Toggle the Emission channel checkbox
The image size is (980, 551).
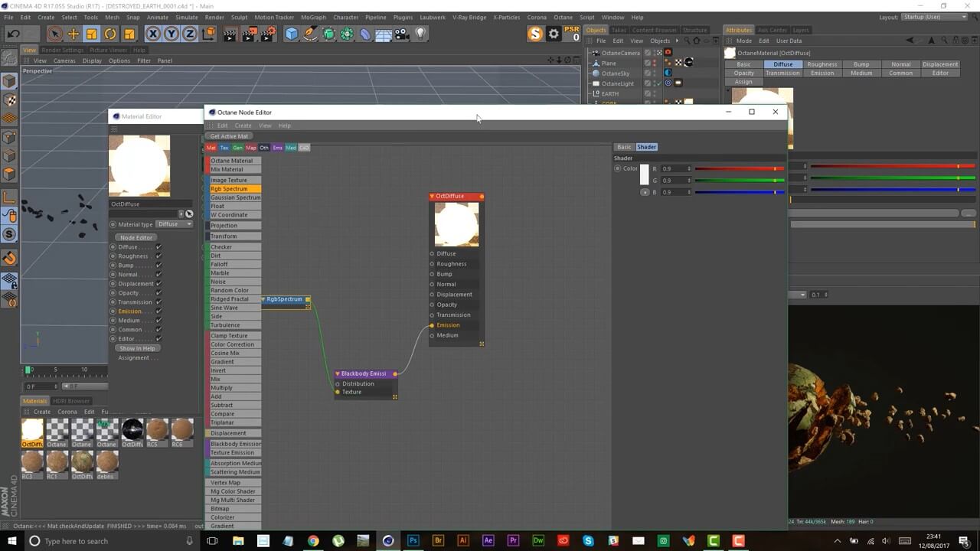[x=158, y=311]
